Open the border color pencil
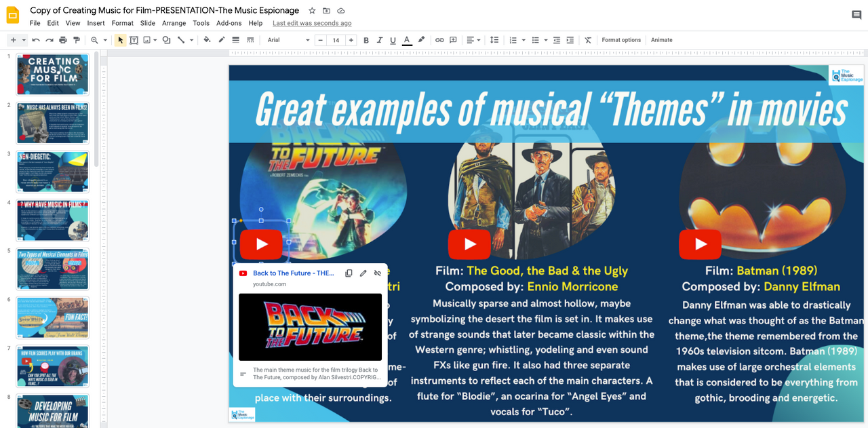The image size is (868, 428). (x=222, y=40)
